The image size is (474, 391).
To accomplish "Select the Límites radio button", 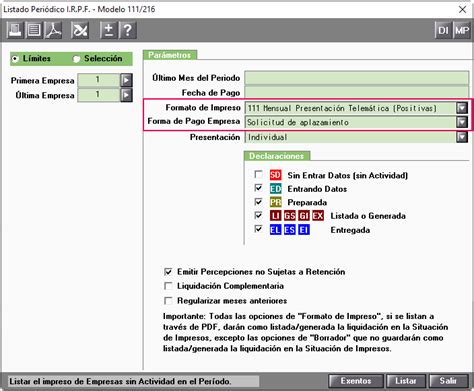I will 15,59.
